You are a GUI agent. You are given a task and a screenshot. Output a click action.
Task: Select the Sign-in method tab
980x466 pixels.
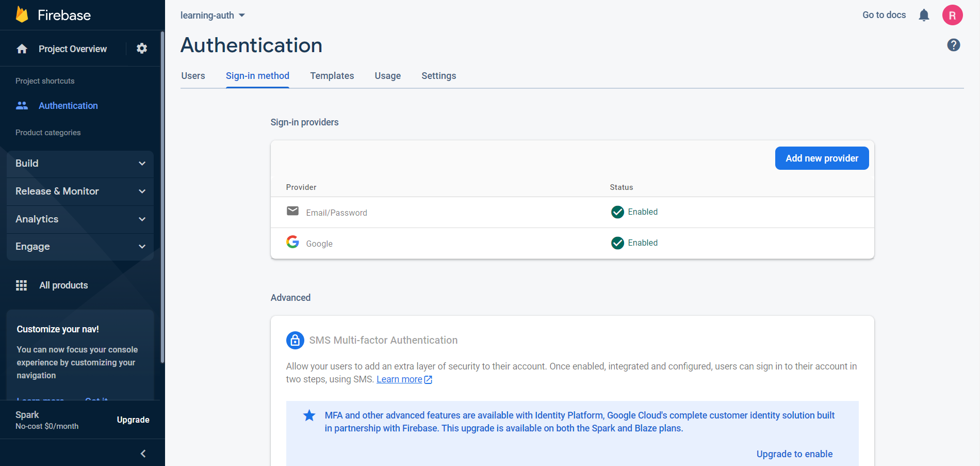click(x=257, y=76)
